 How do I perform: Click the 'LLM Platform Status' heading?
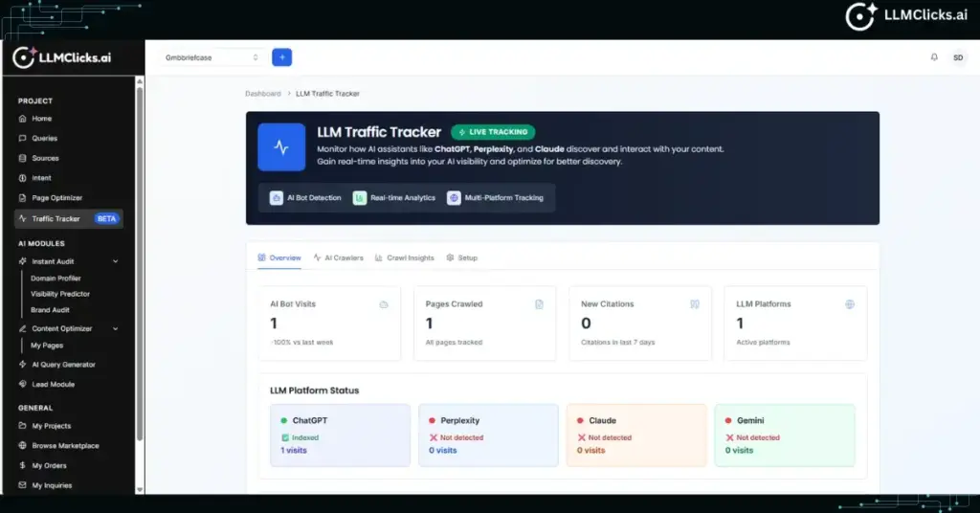pyautogui.click(x=314, y=390)
